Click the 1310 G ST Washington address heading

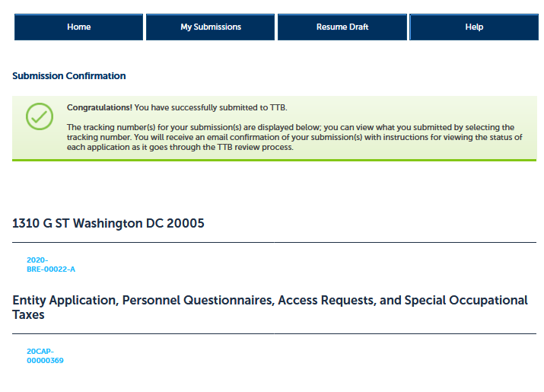coord(108,224)
